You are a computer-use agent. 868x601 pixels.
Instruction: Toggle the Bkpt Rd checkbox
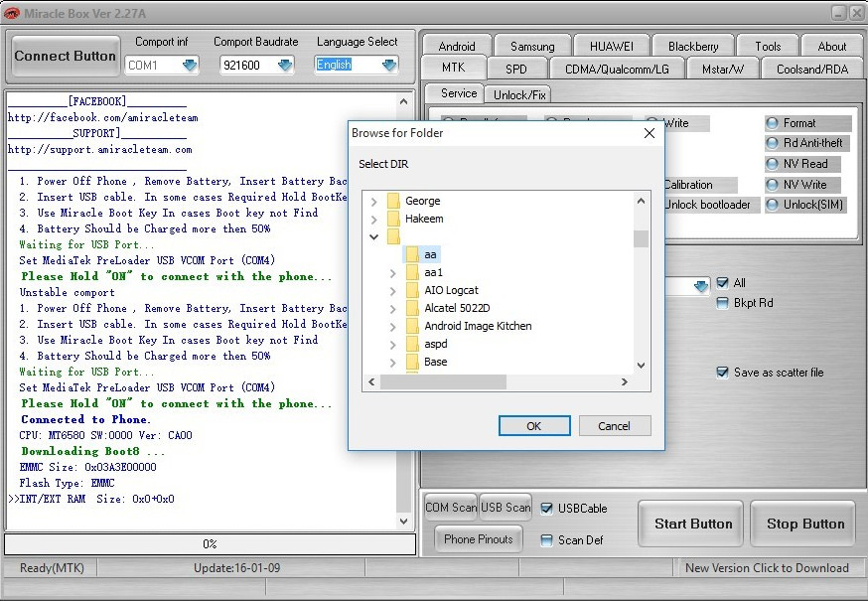click(x=722, y=303)
